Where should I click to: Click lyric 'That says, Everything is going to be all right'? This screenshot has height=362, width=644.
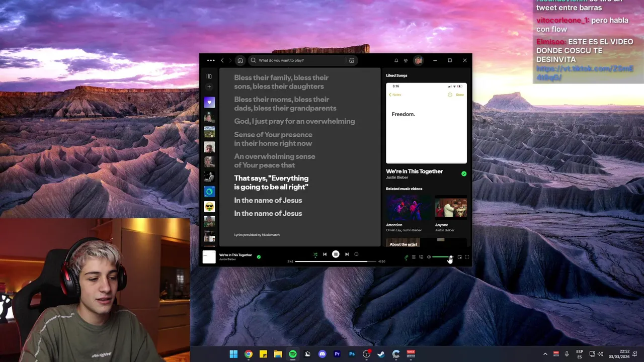pyautogui.click(x=271, y=183)
